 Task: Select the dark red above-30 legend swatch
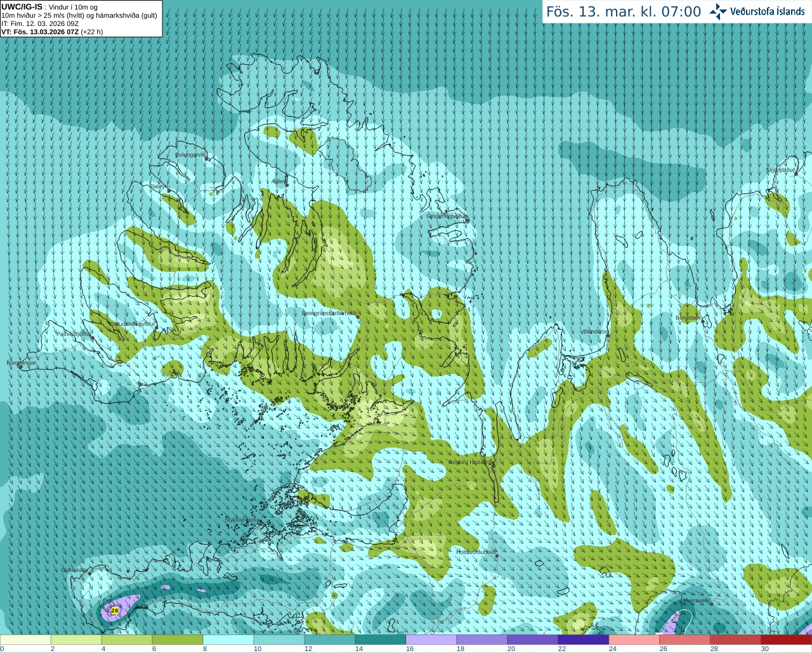[787, 640]
